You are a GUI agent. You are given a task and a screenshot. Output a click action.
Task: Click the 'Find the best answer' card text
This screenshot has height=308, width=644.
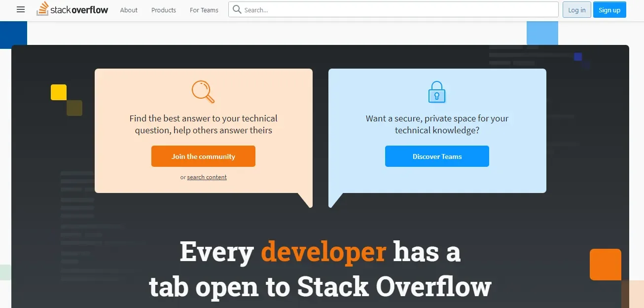click(203, 124)
